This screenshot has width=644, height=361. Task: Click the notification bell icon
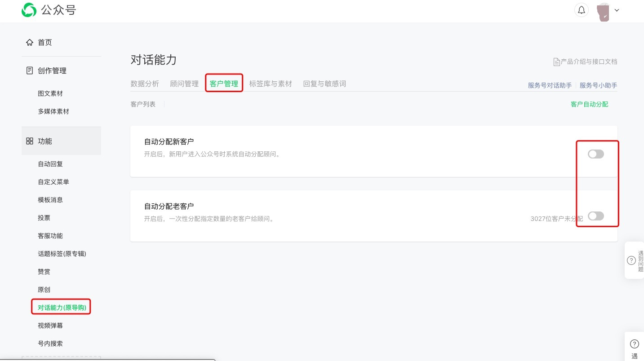coord(581,9)
